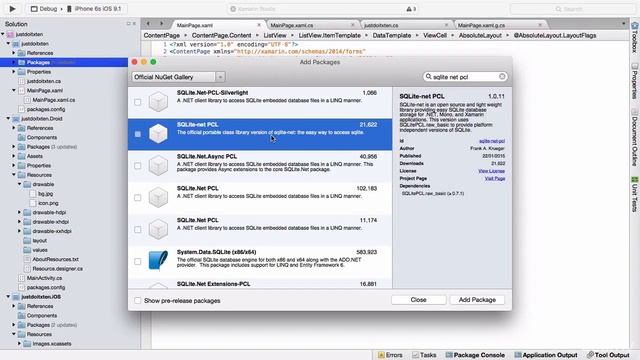Expand the drawable-hdpi folder
Viewport: 640px width, 360px height.
click(x=19, y=213)
